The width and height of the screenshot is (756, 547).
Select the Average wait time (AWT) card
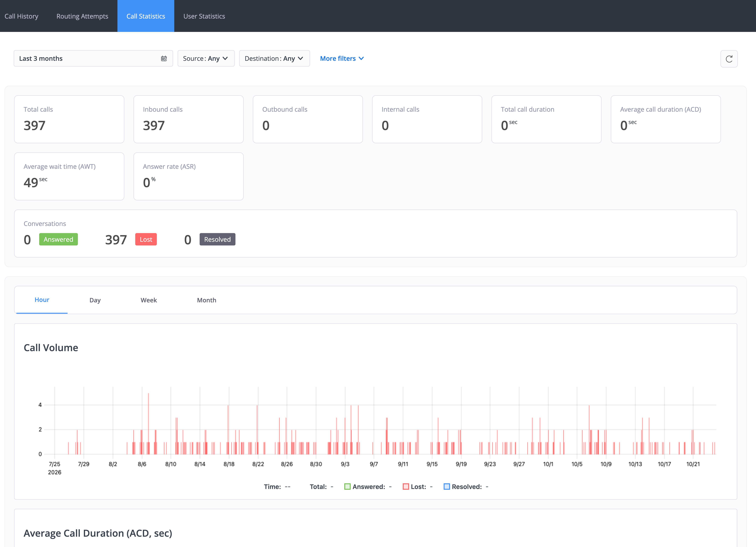pos(69,176)
